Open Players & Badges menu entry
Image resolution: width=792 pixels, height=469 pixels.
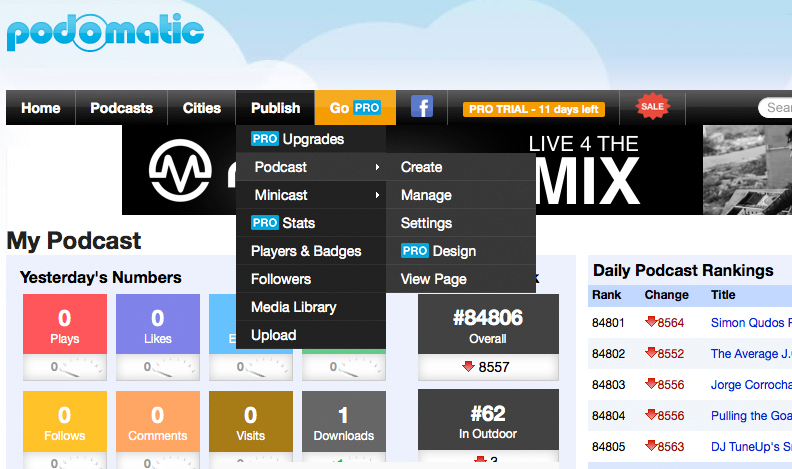[x=311, y=251]
